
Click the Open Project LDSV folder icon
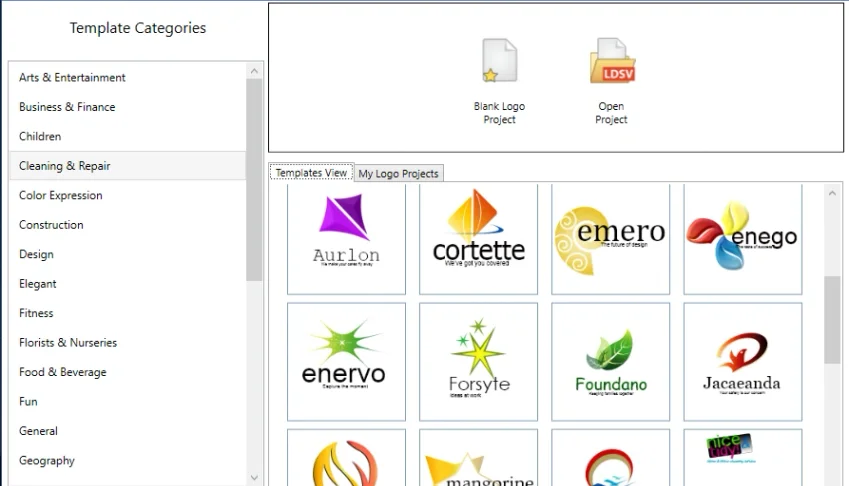click(612, 61)
